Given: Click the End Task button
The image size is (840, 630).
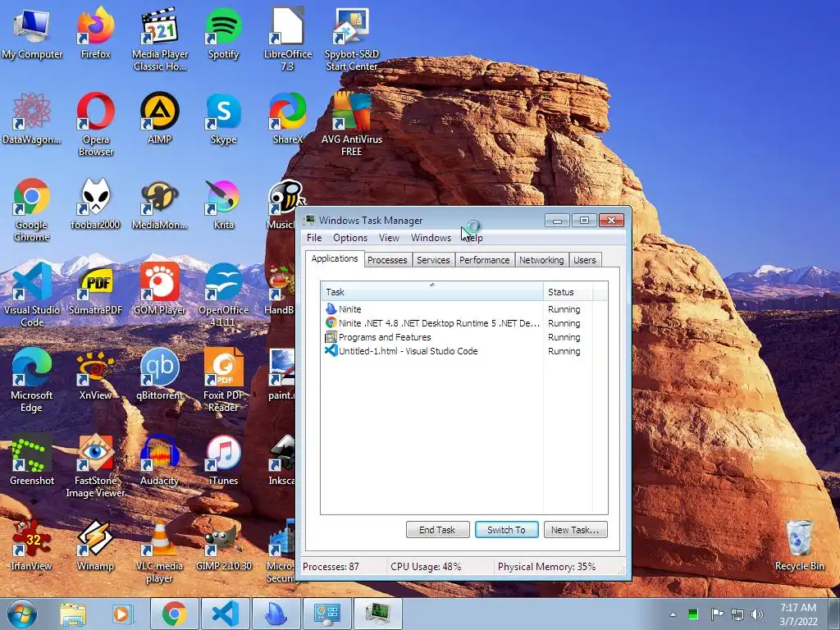Looking at the screenshot, I should coord(438,530).
